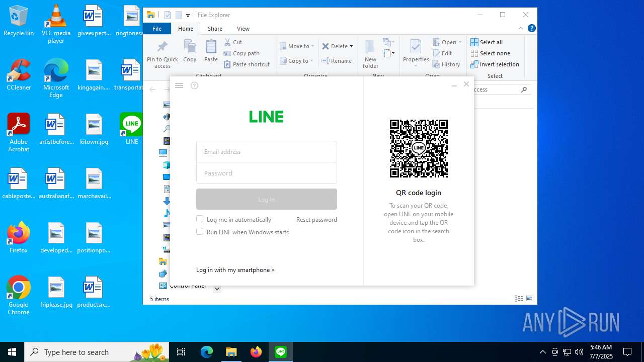Click Rename in Organize group

point(337,61)
